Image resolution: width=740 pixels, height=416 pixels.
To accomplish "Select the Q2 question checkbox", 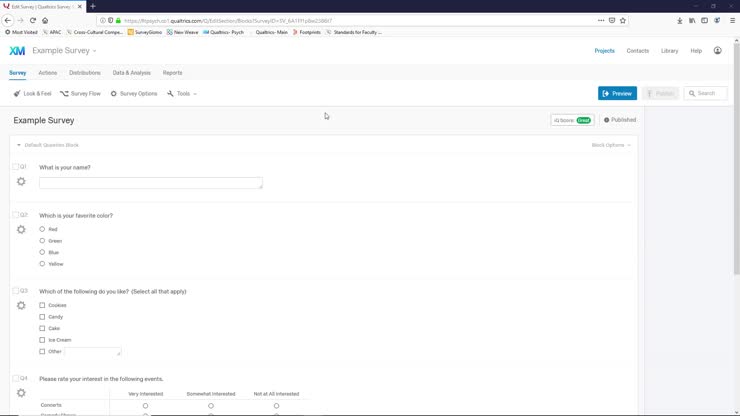I will coord(15,214).
